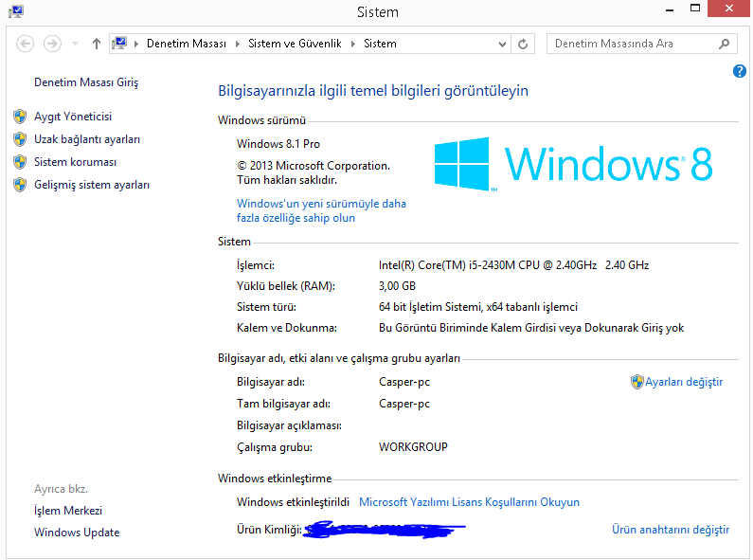Click shield icon next to Uzak bağlantı ayarları
The height and width of the screenshot is (560, 753).
coord(20,139)
